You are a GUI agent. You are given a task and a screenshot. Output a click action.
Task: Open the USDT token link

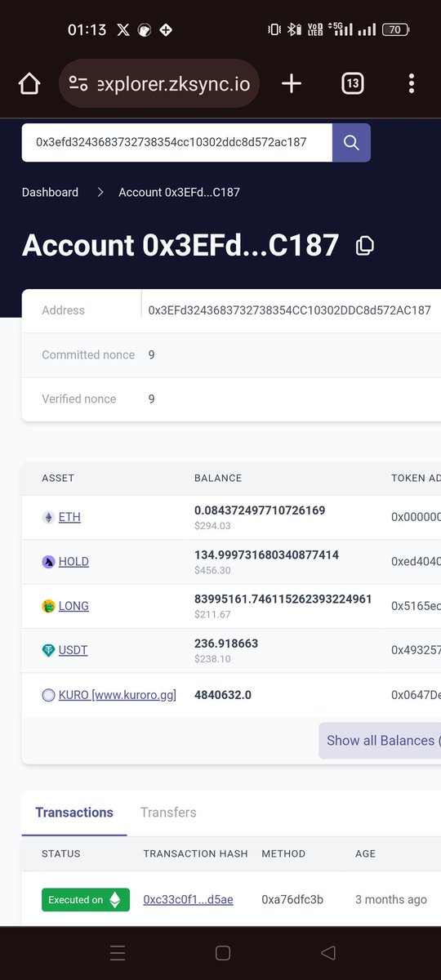[73, 650]
